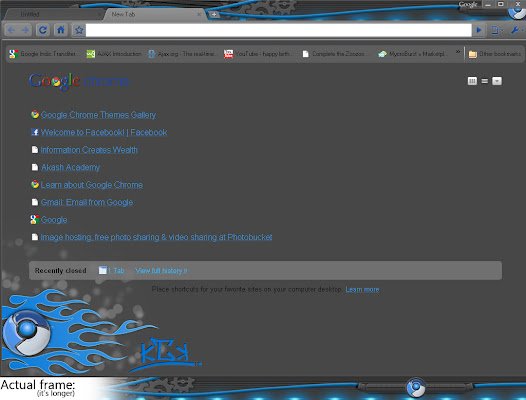Open the AJAX Introduction bookmark
Screen dimensions: 526x400
tap(114, 54)
